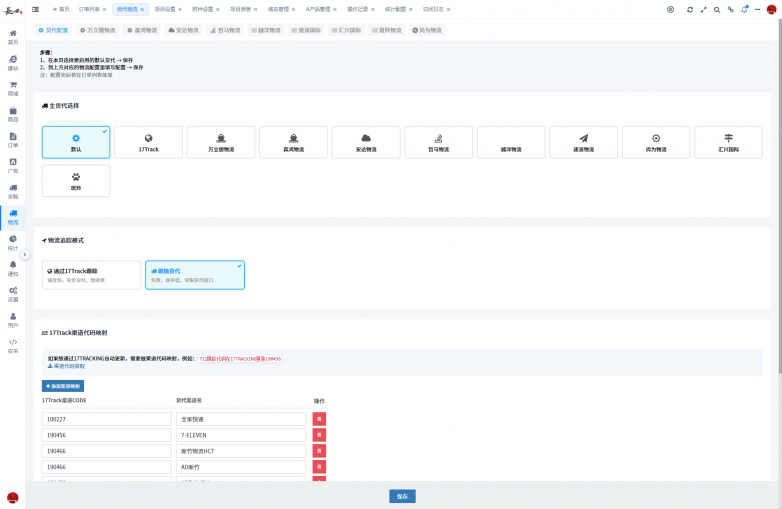Switch to 首页 tab in header

[61, 9]
